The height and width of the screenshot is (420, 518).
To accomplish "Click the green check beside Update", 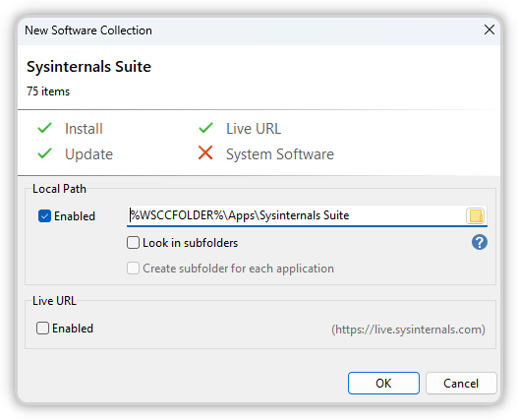I will point(44,153).
